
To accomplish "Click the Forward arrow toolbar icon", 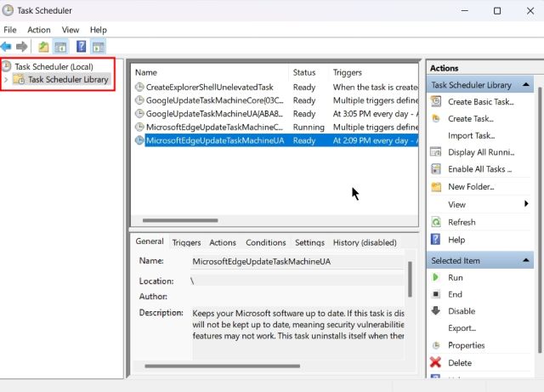I will tap(21, 46).
